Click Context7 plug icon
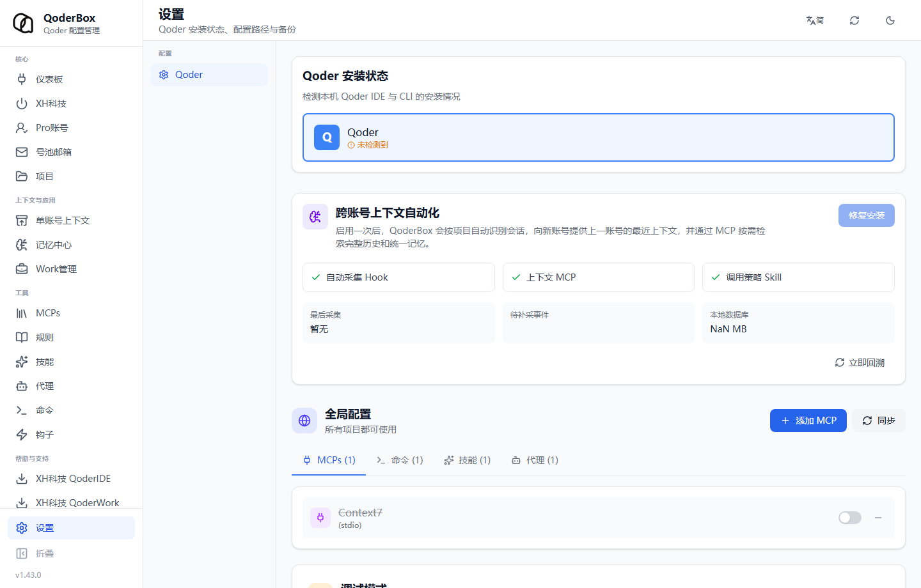The width and height of the screenshot is (921, 588). click(320, 518)
